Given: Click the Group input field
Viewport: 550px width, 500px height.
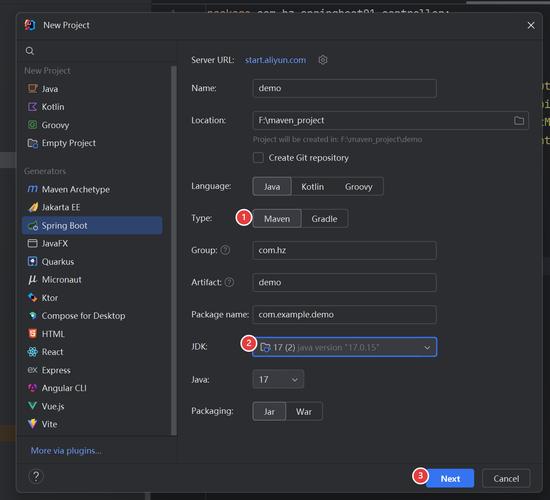Looking at the screenshot, I should (x=344, y=250).
